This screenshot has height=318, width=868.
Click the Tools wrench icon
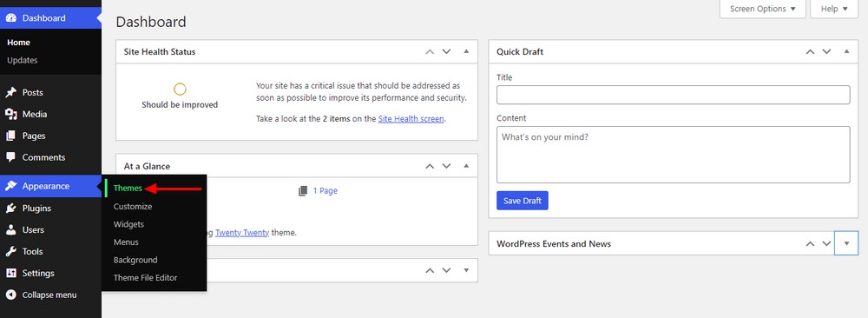10,251
